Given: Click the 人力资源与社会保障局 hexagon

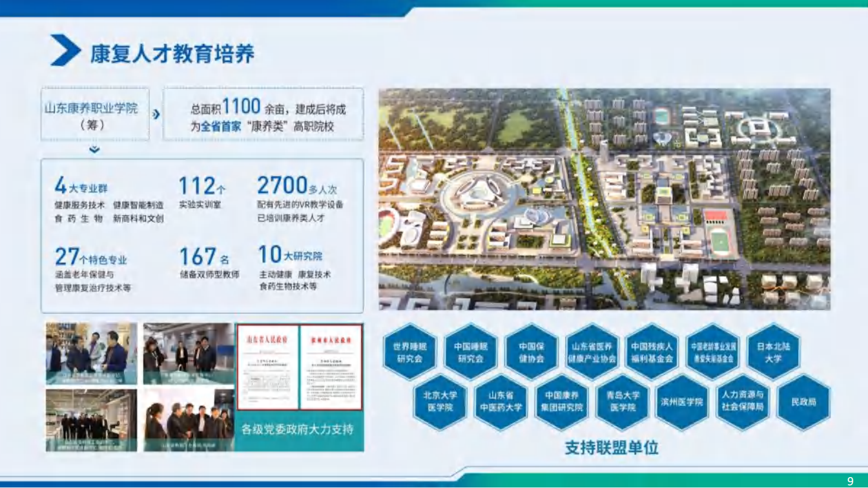Looking at the screenshot, I should click(743, 402).
